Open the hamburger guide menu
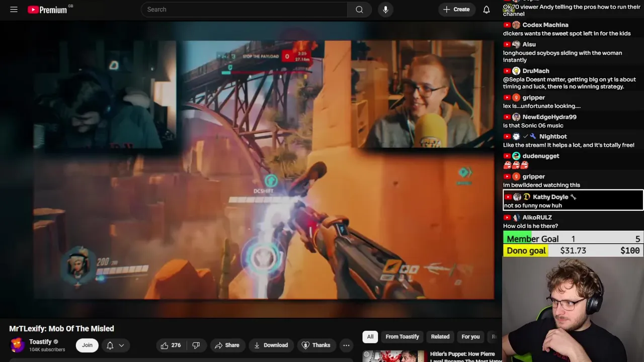The width and height of the screenshot is (644, 362). click(x=14, y=10)
